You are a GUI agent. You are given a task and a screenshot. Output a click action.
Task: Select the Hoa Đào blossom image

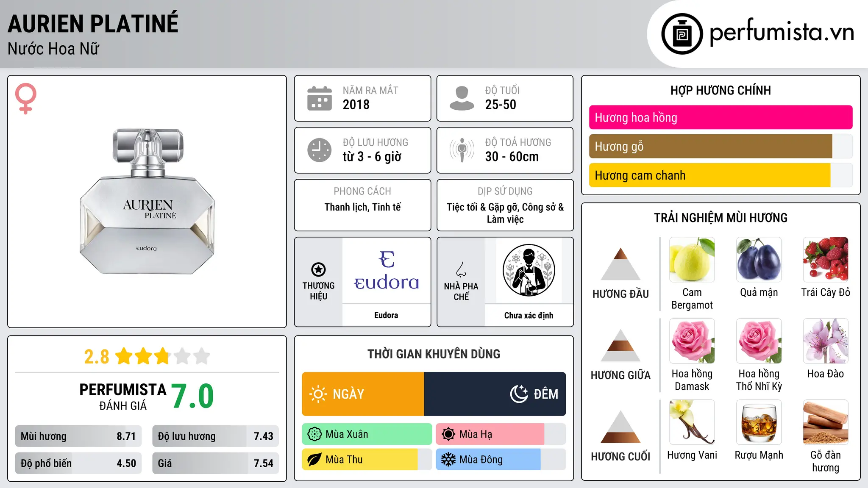click(x=826, y=341)
